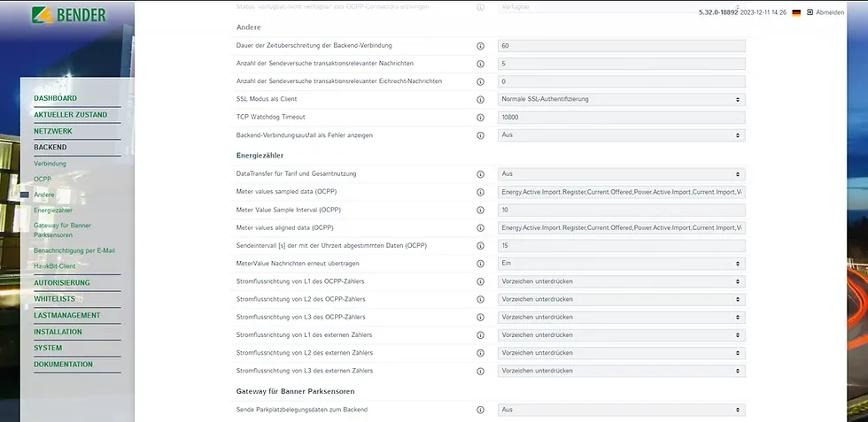This screenshot has width=868, height=422.
Task: Click info icon for Sendeversuche transaktionsrelevanter Nachrichten
Action: (480, 65)
